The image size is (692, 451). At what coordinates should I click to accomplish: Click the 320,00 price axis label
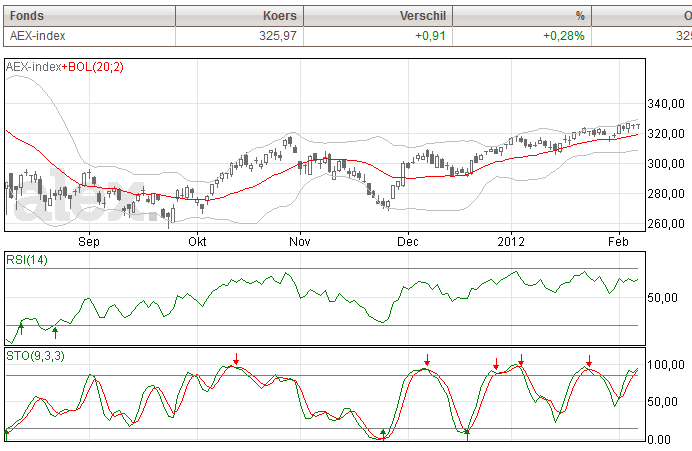(x=666, y=134)
